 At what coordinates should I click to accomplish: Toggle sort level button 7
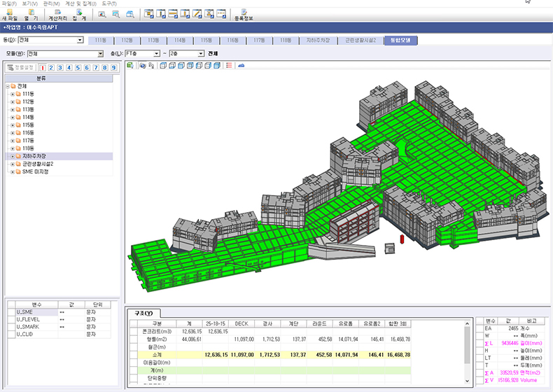tap(96, 68)
